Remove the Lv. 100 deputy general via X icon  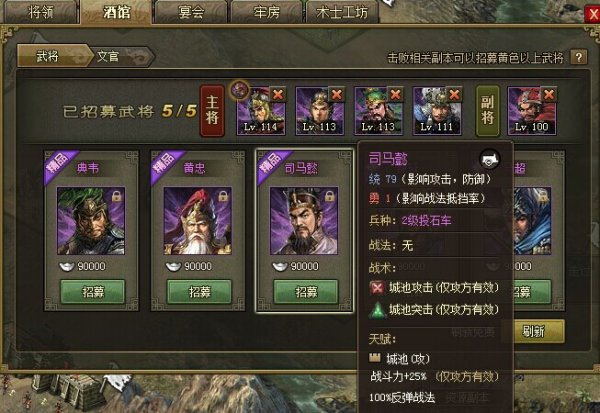click(549, 94)
